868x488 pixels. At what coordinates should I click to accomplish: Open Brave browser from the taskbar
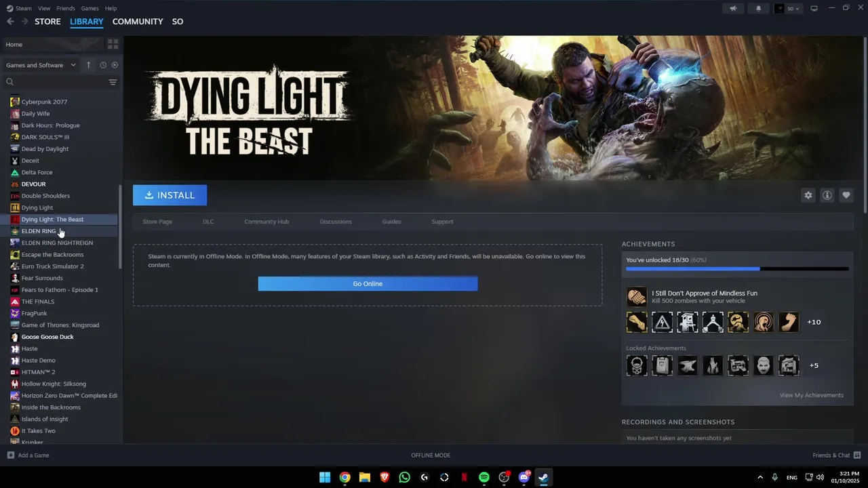click(384, 477)
